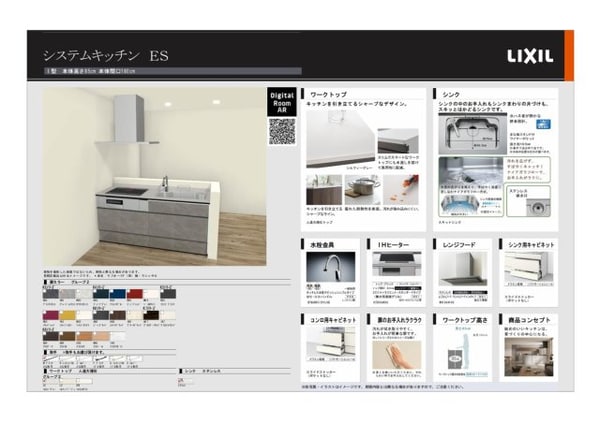Click the LIXIL logo in the header
Image resolution: width=600 pixels, height=423 pixels.
[530, 56]
